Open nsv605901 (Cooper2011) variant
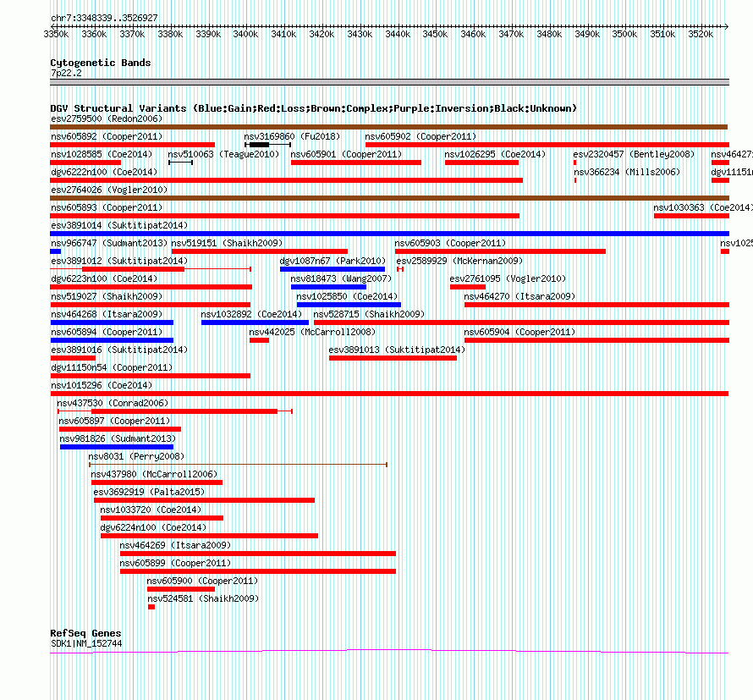753x700 pixels. coord(346,154)
